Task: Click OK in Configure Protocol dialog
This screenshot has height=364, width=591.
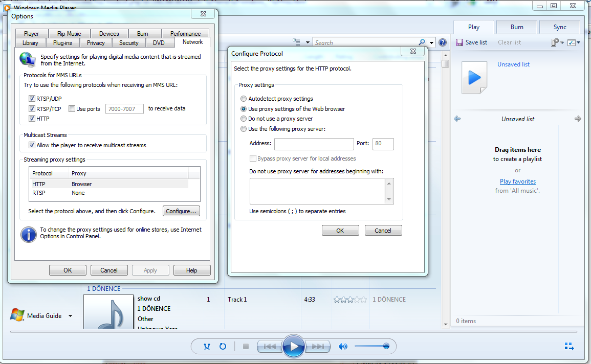Action: click(x=340, y=231)
